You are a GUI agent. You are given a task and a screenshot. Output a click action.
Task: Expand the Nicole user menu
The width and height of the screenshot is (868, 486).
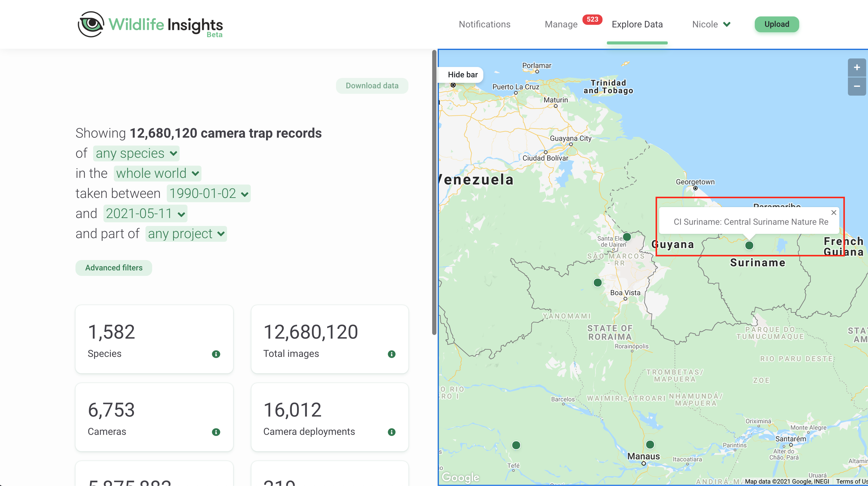point(711,24)
